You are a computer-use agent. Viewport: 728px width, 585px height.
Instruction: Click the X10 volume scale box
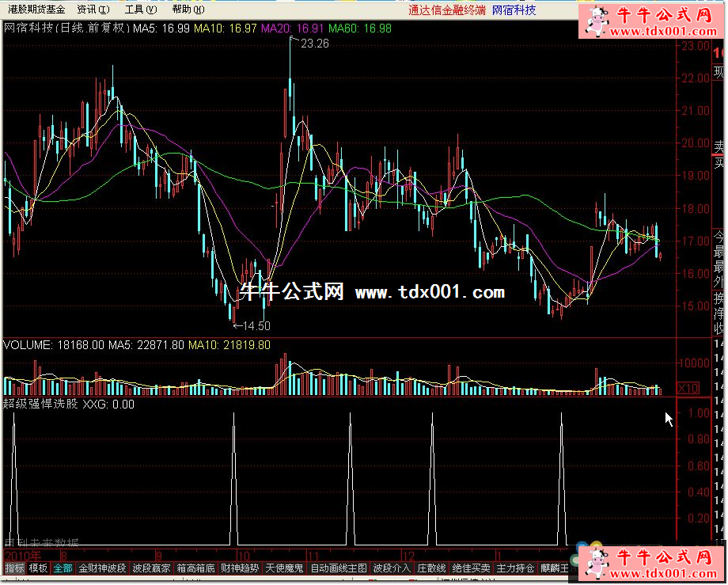688,388
